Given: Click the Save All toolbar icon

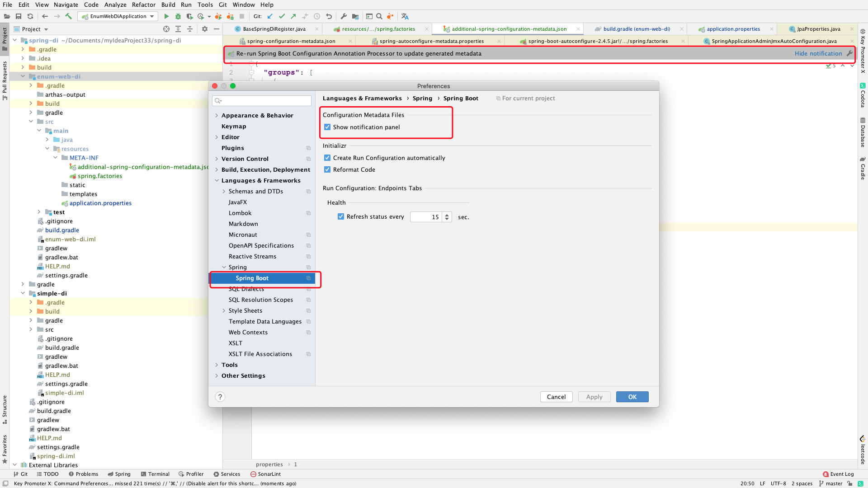Looking at the screenshot, I should pyautogui.click(x=19, y=16).
